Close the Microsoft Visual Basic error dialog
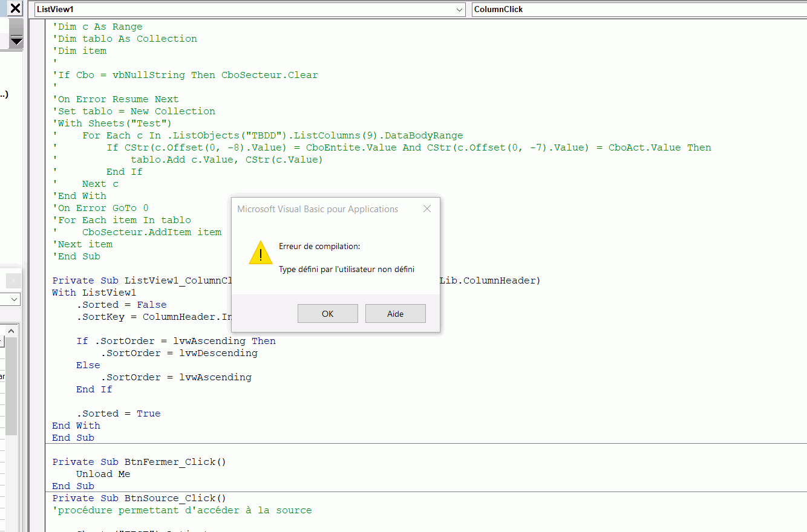Screen dimensions: 807x532 [427, 209]
